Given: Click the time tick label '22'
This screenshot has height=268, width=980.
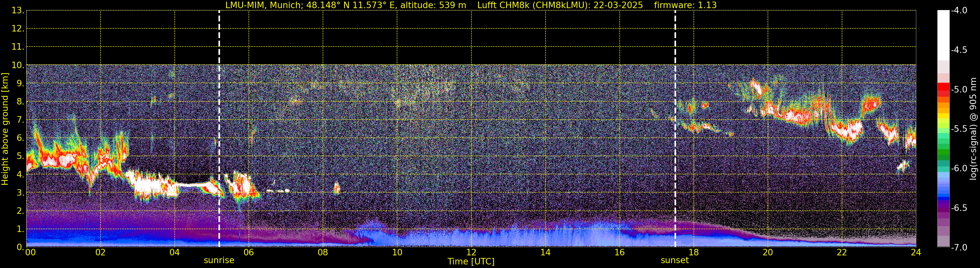Looking at the screenshot, I should (x=842, y=252).
